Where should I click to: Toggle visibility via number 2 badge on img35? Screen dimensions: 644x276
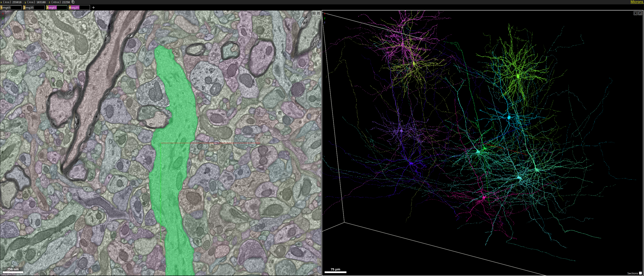(x=24, y=8)
